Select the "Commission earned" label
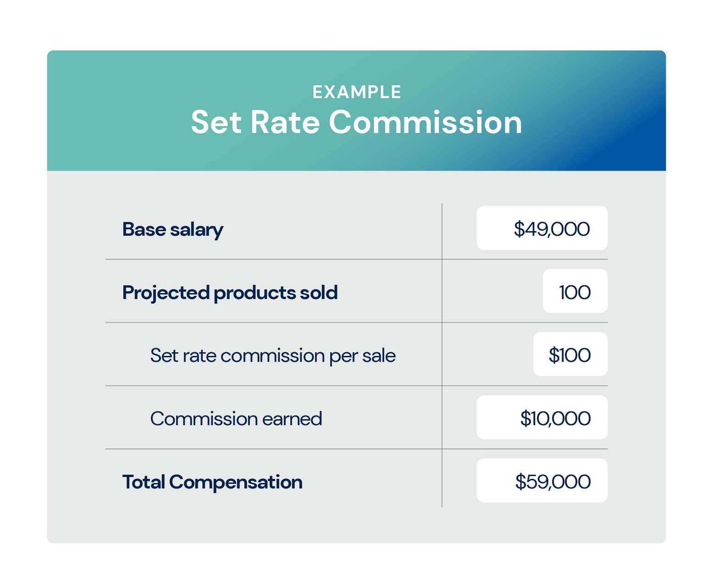The image size is (713, 588). pyautogui.click(x=236, y=419)
